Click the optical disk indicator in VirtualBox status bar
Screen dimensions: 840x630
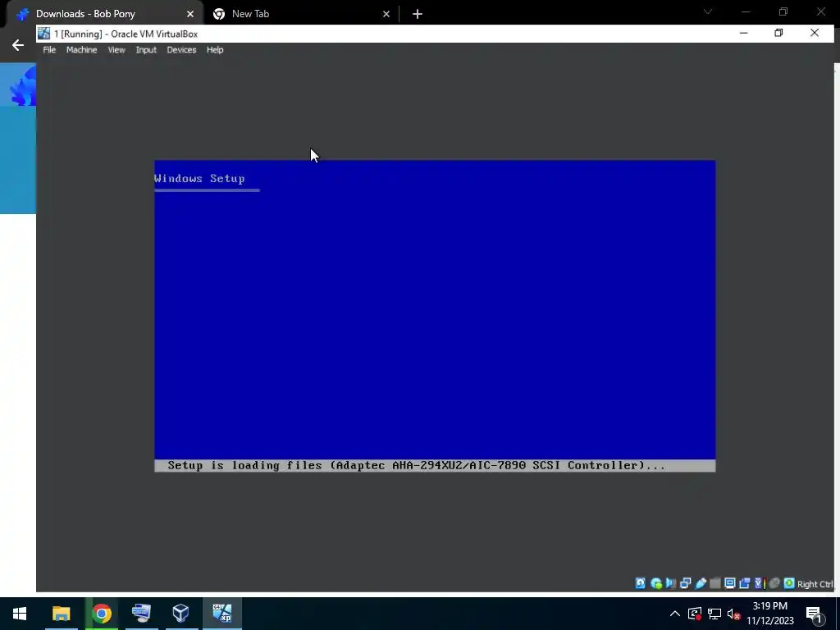tap(655, 583)
